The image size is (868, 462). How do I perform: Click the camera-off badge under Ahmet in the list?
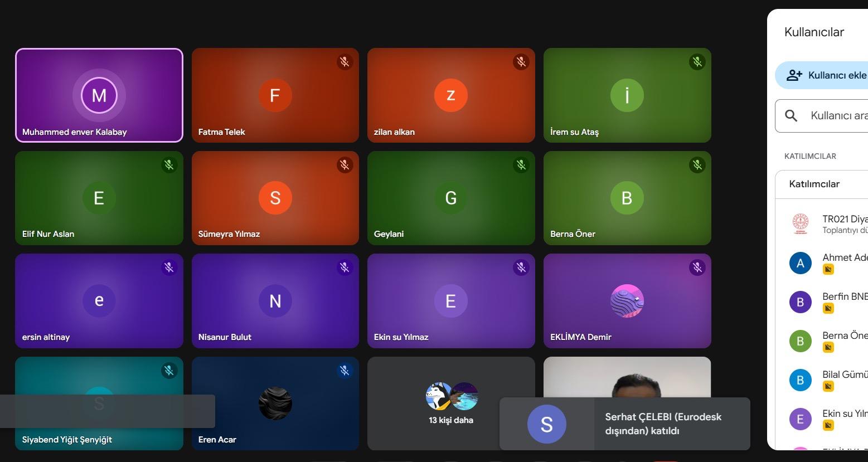[x=828, y=269]
